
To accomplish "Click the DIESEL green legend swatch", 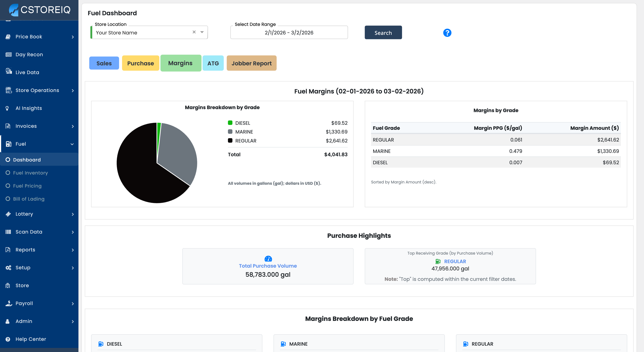I will click(230, 123).
